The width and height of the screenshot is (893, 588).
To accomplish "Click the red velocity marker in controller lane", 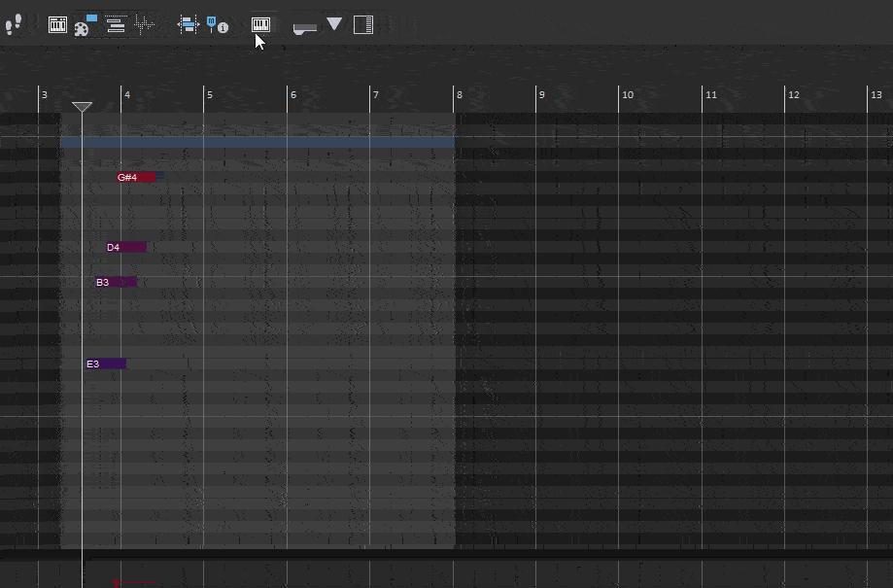I will 117,583.
